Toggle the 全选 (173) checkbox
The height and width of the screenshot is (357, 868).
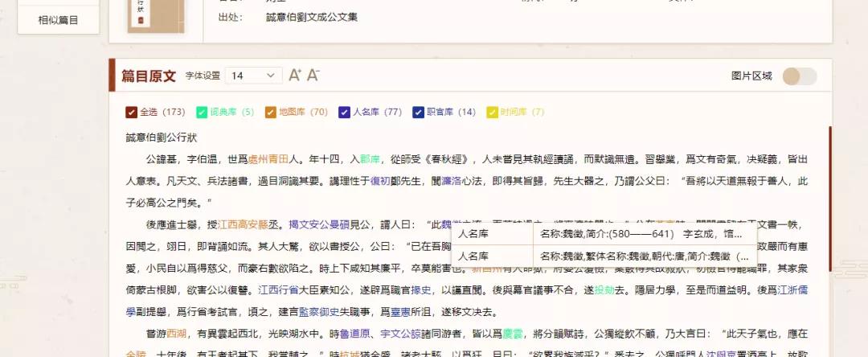[x=132, y=113]
